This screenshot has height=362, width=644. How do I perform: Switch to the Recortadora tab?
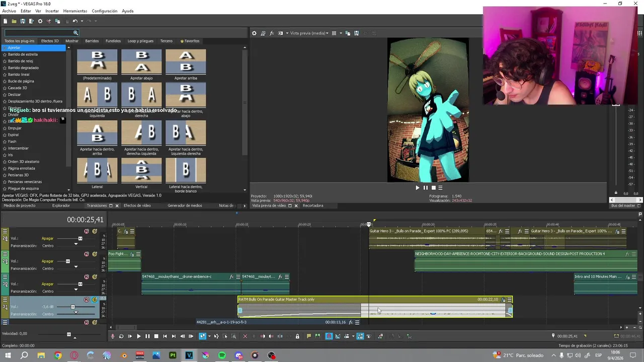(313, 206)
